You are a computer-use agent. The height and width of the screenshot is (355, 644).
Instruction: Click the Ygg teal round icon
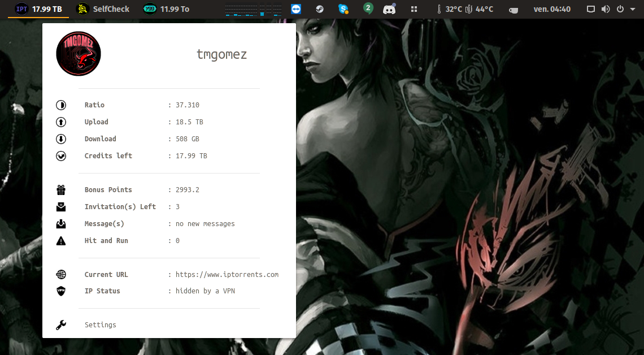(150, 9)
